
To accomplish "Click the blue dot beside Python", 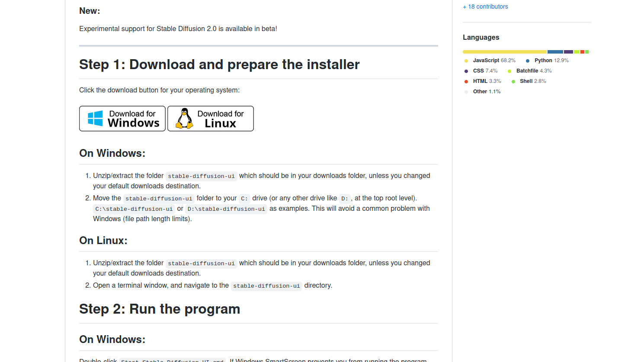I will 528,61.
